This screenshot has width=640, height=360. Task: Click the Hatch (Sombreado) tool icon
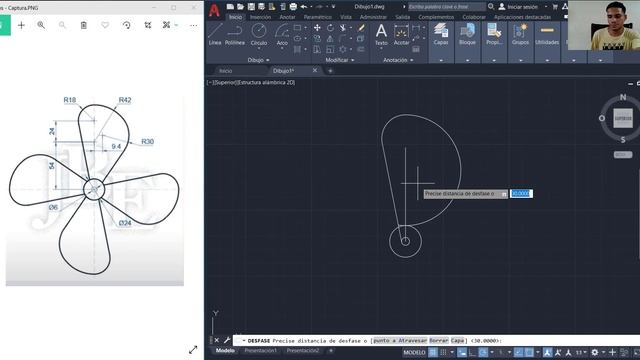pos(298,49)
